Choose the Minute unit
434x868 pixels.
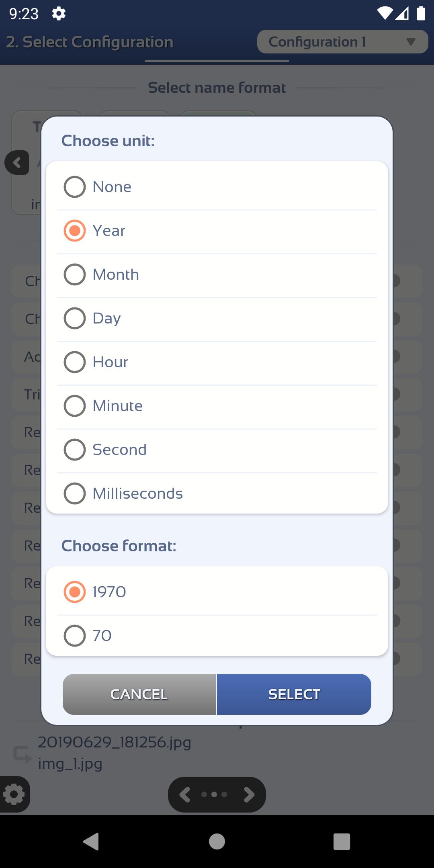tap(217, 406)
